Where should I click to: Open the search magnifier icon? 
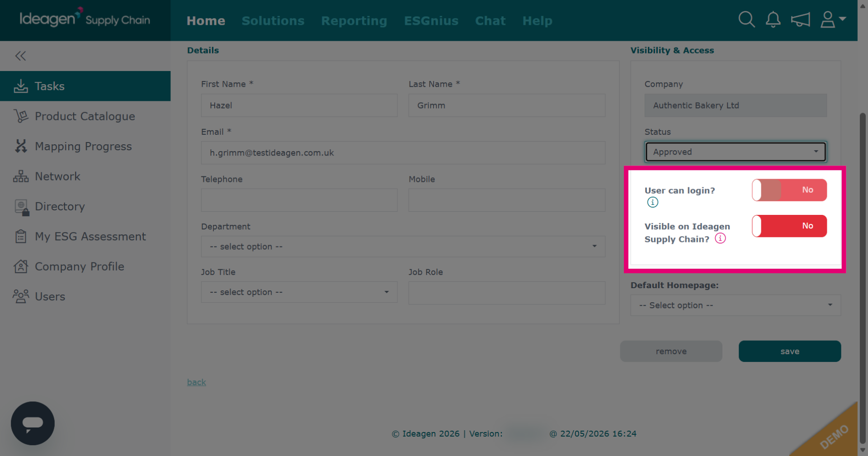[x=746, y=19]
